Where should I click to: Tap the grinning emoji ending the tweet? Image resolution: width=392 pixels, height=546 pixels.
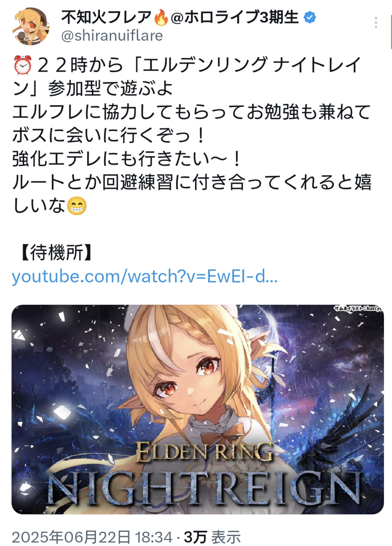76,206
